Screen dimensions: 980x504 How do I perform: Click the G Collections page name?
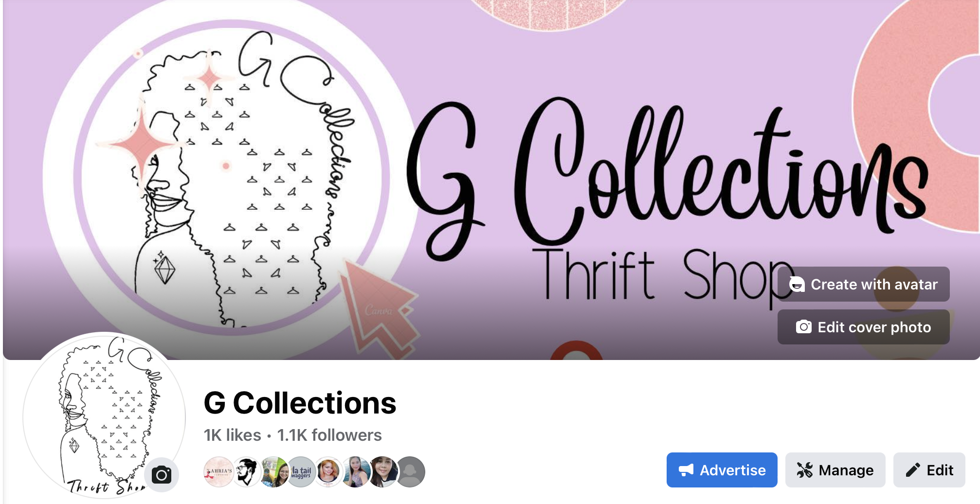(x=300, y=403)
